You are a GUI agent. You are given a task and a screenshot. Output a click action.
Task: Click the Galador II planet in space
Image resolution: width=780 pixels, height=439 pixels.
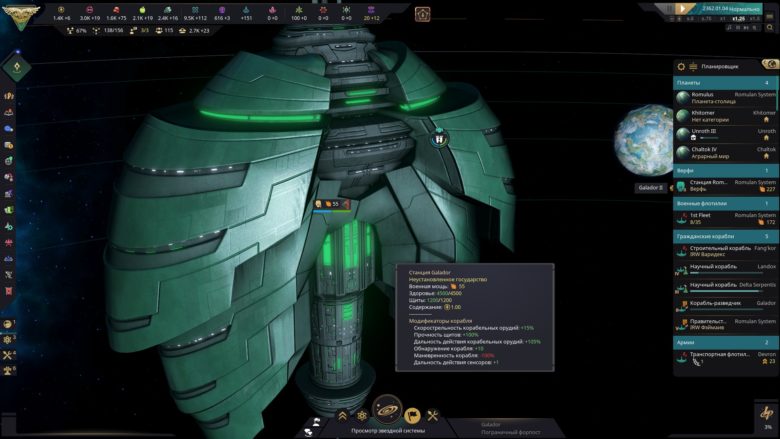[645, 140]
